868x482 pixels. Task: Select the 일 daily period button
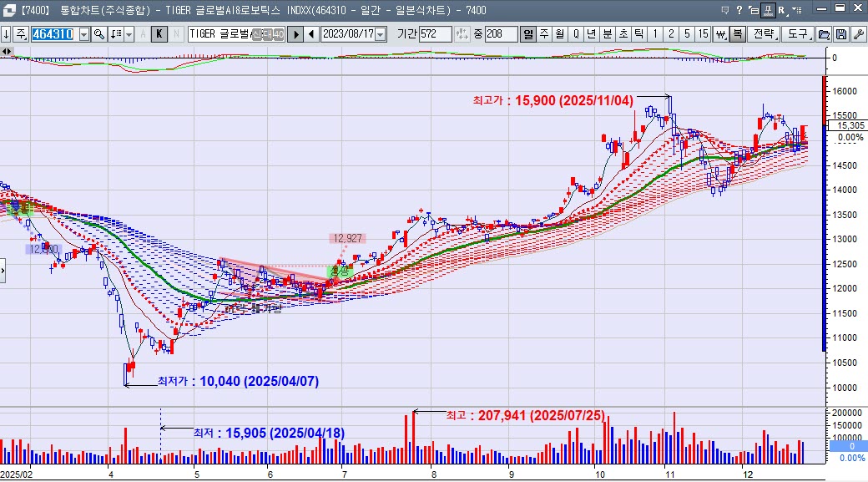point(528,34)
